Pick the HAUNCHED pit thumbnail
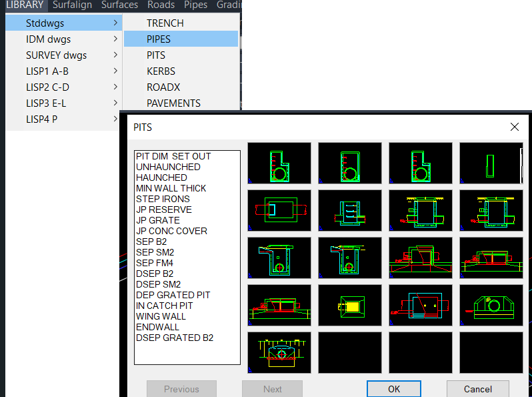Screen dimensions: 532x397 [421, 163]
